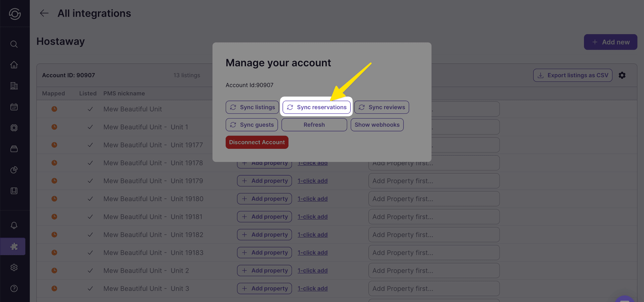Click the Add Property first field for Unit 3

(x=434, y=288)
